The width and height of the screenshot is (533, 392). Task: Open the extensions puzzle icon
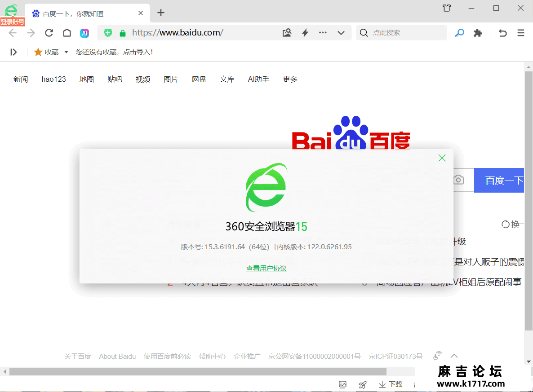pyautogui.click(x=478, y=33)
